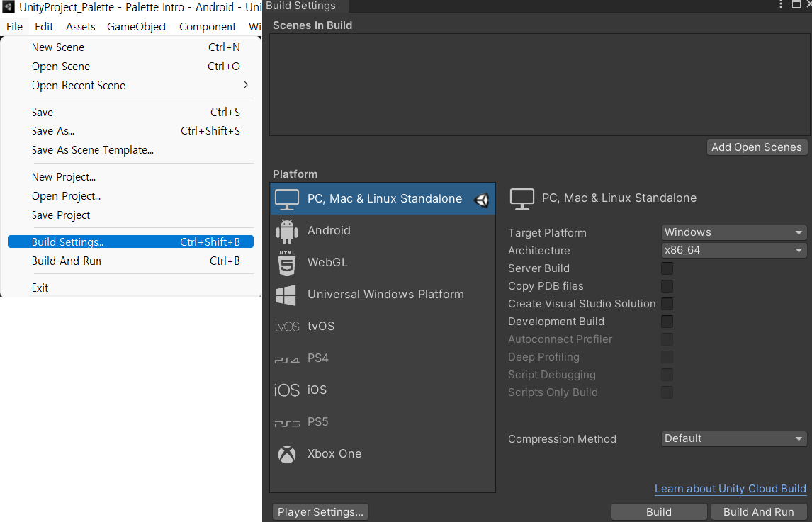Toggle the Autoconnect Profiler checkbox
Viewport: 812px width, 522px height.
coord(667,339)
